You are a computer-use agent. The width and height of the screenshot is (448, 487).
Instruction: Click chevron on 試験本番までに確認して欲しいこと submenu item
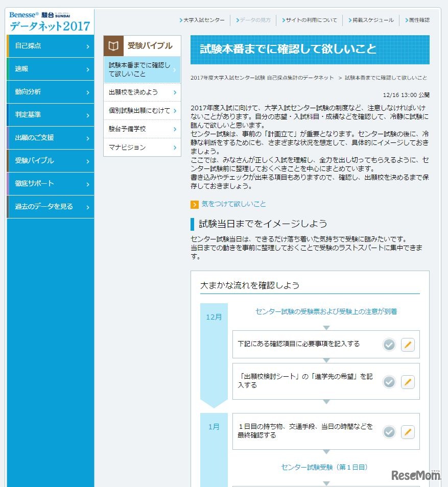(x=175, y=70)
